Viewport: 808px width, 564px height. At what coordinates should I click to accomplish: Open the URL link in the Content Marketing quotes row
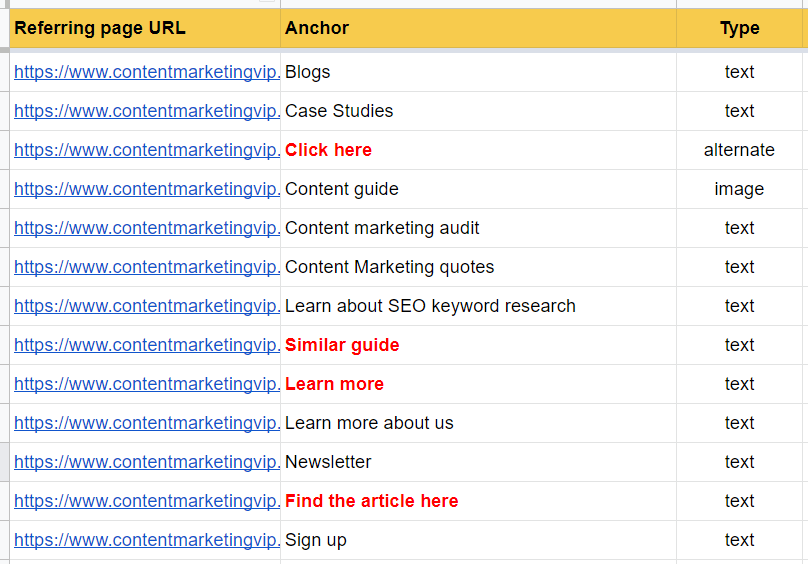(147, 267)
